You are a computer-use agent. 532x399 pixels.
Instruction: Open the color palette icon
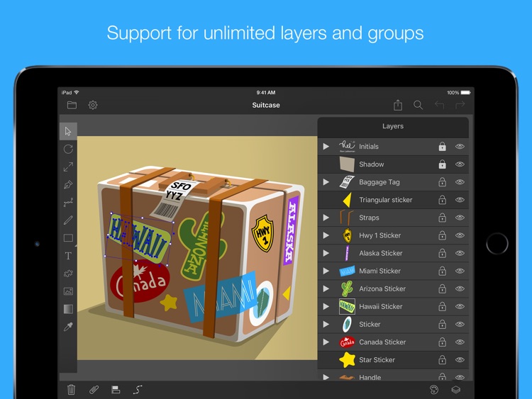434,389
